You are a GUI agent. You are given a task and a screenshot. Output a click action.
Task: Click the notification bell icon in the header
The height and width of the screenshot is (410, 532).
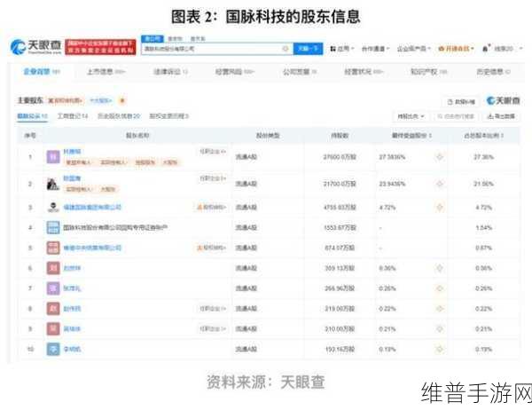click(486, 48)
